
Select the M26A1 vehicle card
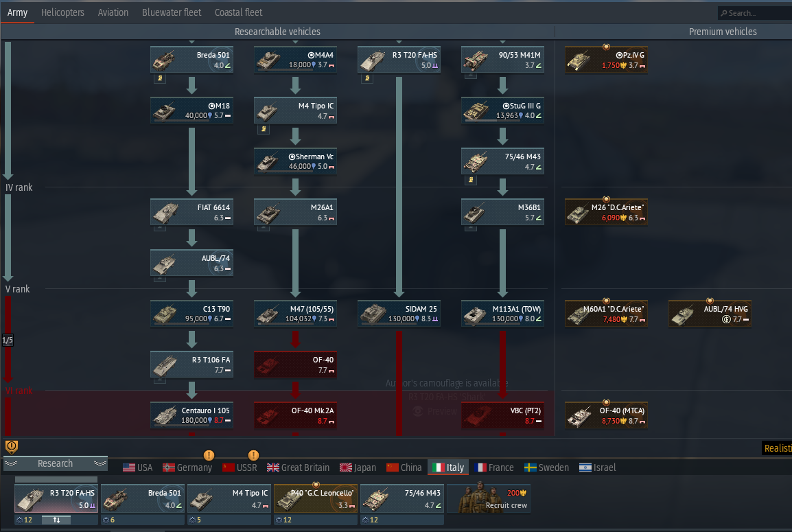click(x=296, y=212)
